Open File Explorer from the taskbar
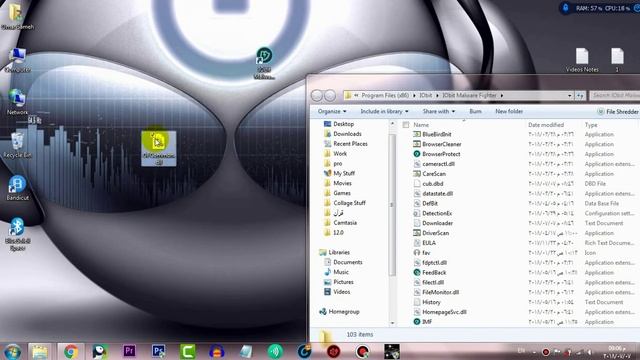 (40, 351)
